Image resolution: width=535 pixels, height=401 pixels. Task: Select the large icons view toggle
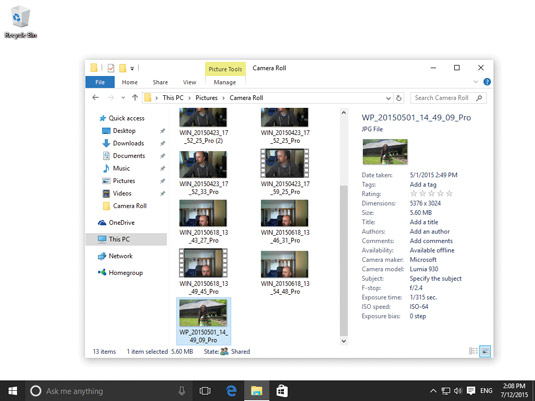click(485, 351)
